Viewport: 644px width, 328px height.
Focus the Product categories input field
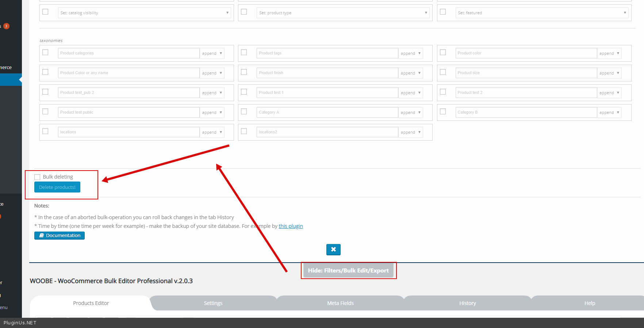pyautogui.click(x=129, y=53)
